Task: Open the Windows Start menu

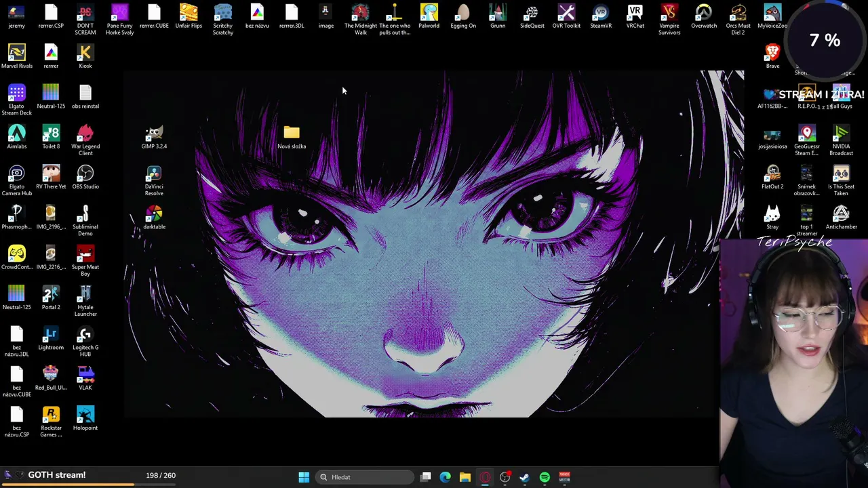Action: click(x=304, y=477)
